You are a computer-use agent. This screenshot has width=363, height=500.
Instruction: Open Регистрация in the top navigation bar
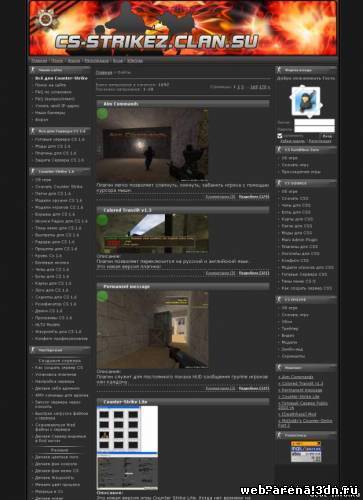tap(96, 61)
